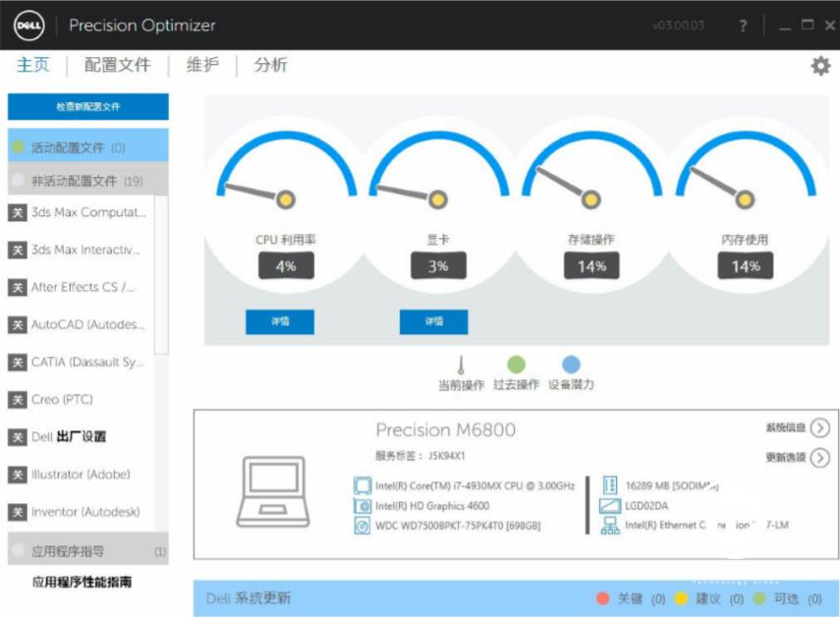Click the 内存使用 gauge dial
The width and height of the screenshot is (840, 617).
click(x=745, y=171)
